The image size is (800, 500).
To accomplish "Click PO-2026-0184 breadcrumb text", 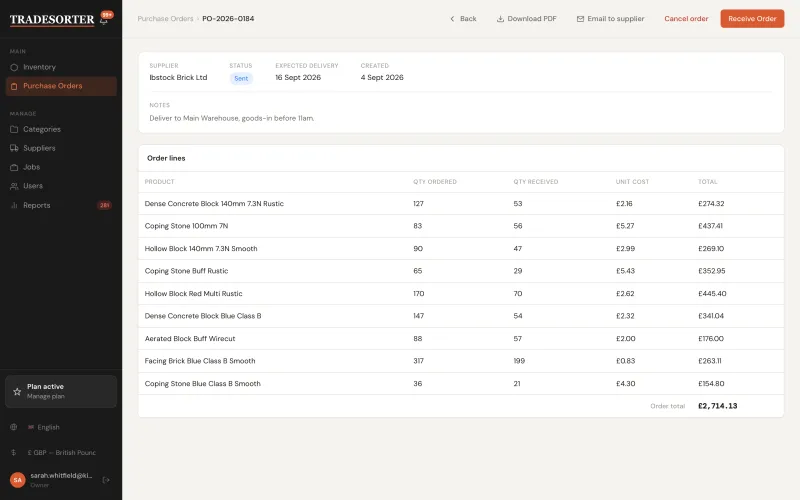I will click(x=228, y=19).
